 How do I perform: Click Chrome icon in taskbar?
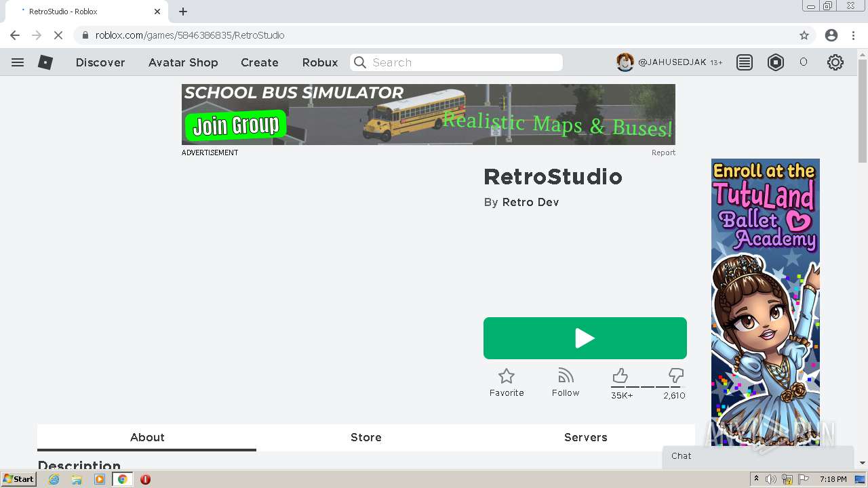coord(123,479)
